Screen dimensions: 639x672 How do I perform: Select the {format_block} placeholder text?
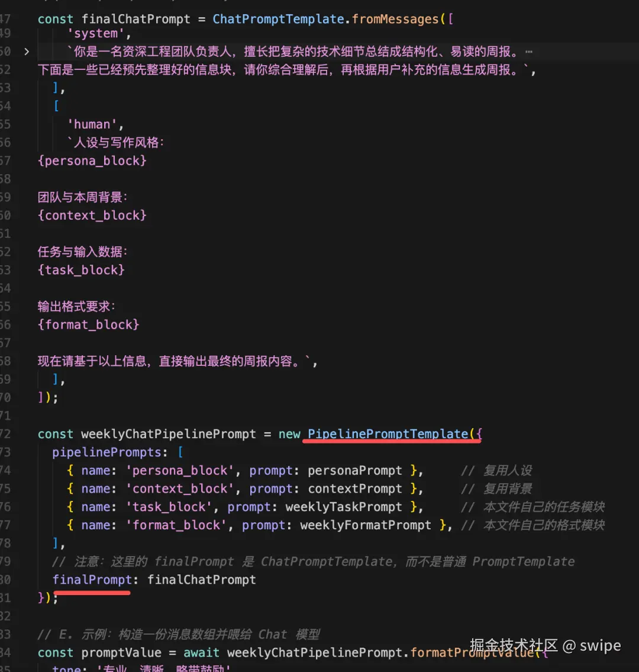(x=89, y=324)
